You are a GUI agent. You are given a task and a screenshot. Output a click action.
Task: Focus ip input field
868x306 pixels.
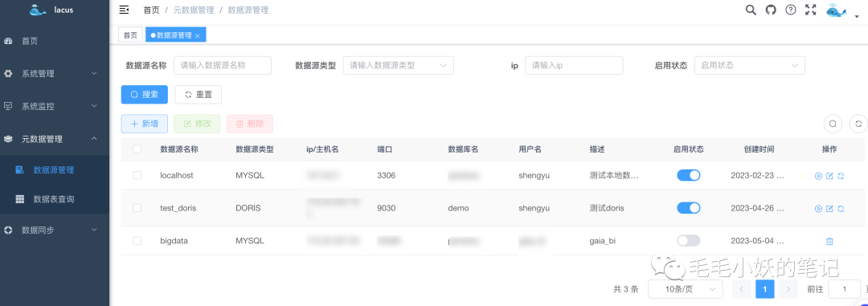click(x=574, y=65)
